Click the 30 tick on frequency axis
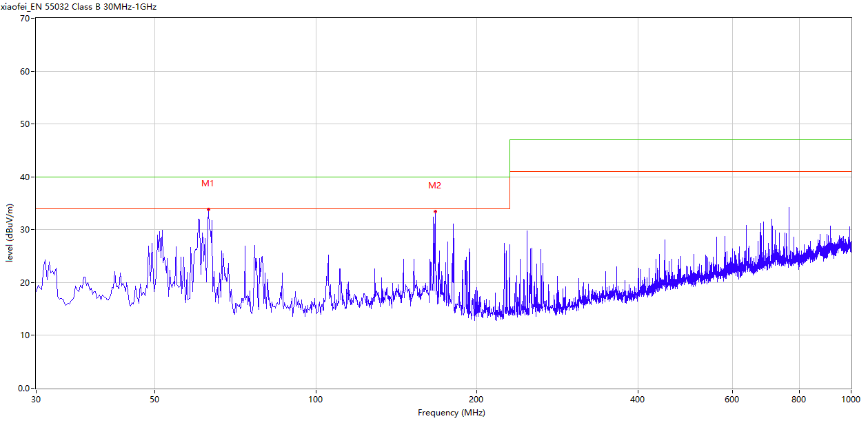Screen dimensions: 868x421 pos(36,399)
